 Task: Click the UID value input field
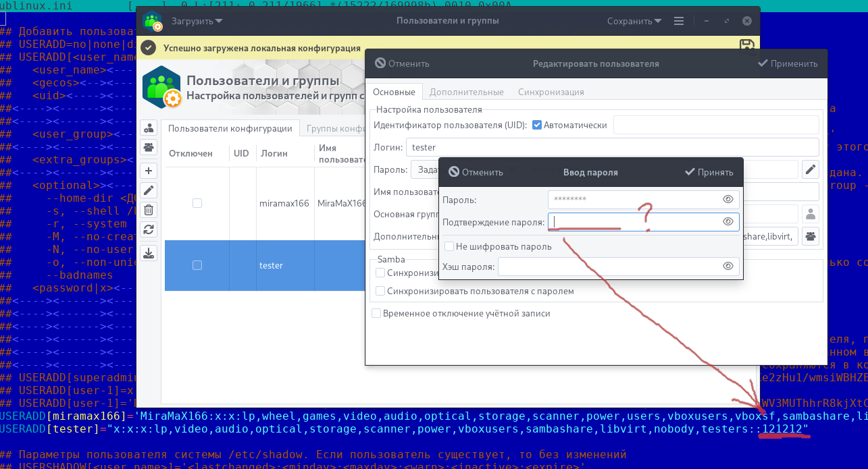pos(716,125)
